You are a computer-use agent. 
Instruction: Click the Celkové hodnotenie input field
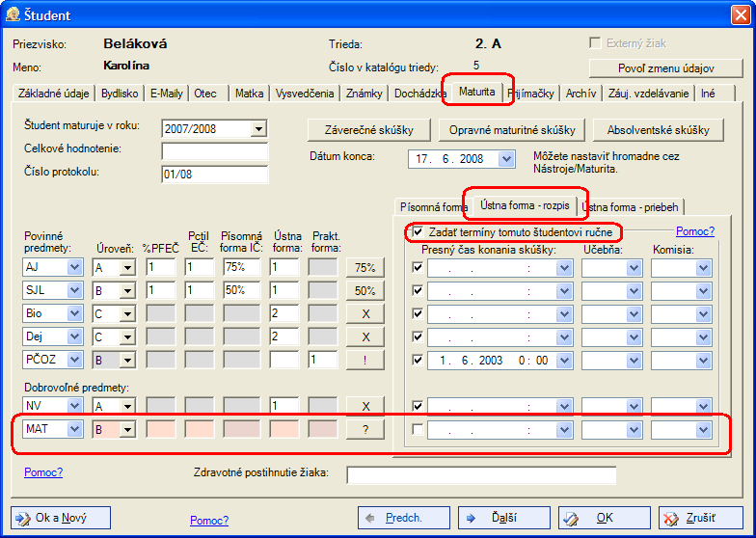pyautogui.click(x=214, y=151)
